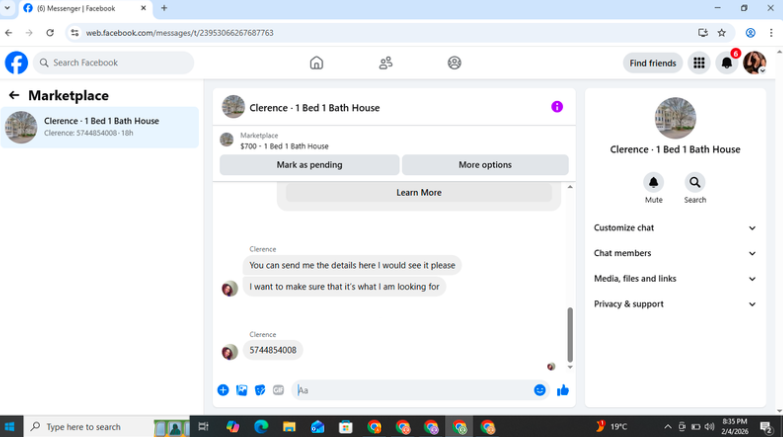Open install app icon in address bar
Screen dimensions: 783x437
(x=703, y=33)
